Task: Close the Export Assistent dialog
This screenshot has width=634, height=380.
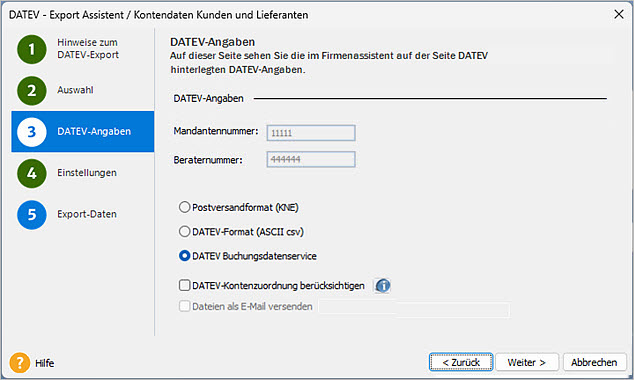Action: tap(619, 15)
